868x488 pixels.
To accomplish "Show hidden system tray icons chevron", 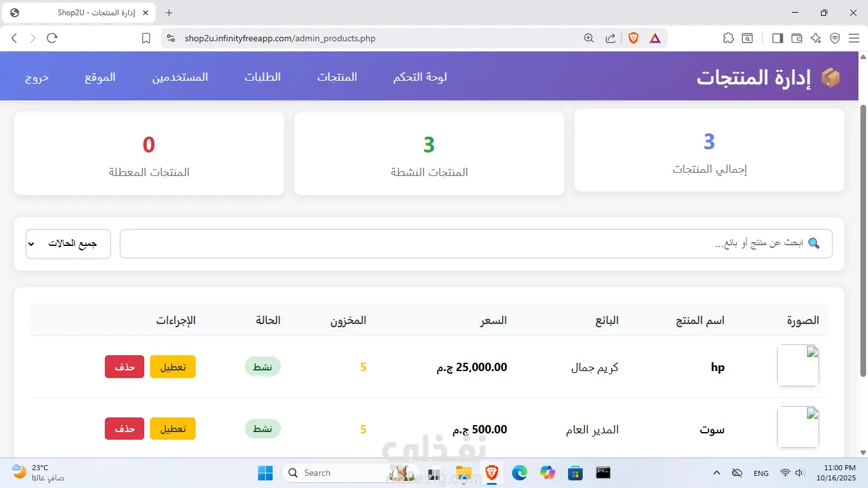I will [x=717, y=473].
